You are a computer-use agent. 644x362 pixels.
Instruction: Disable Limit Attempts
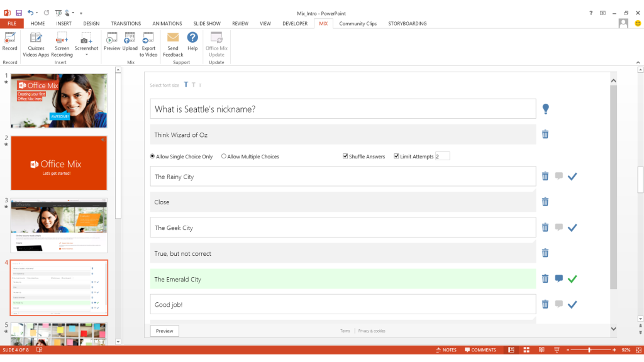pos(397,156)
